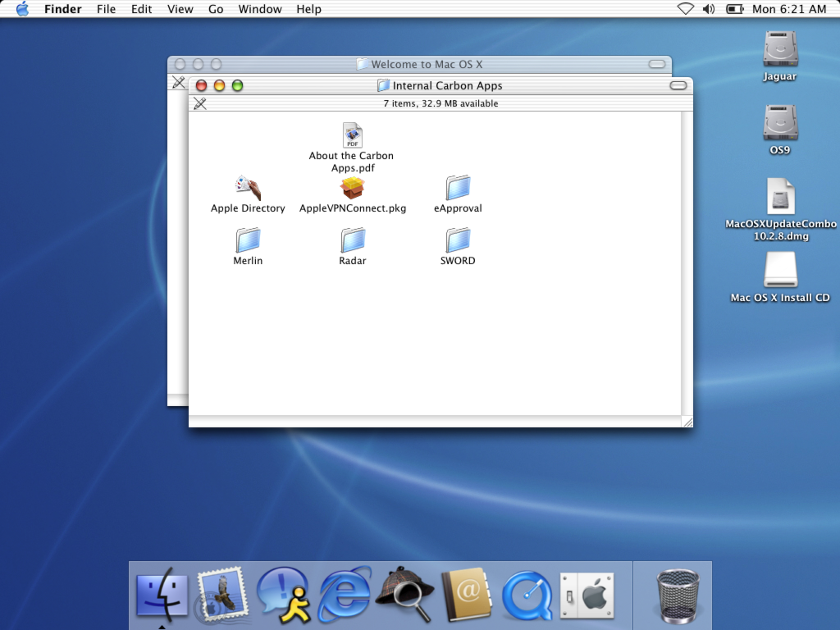Toggle toolbar button in Internal Carbon Apps window
The height and width of the screenshot is (630, 840).
point(678,85)
